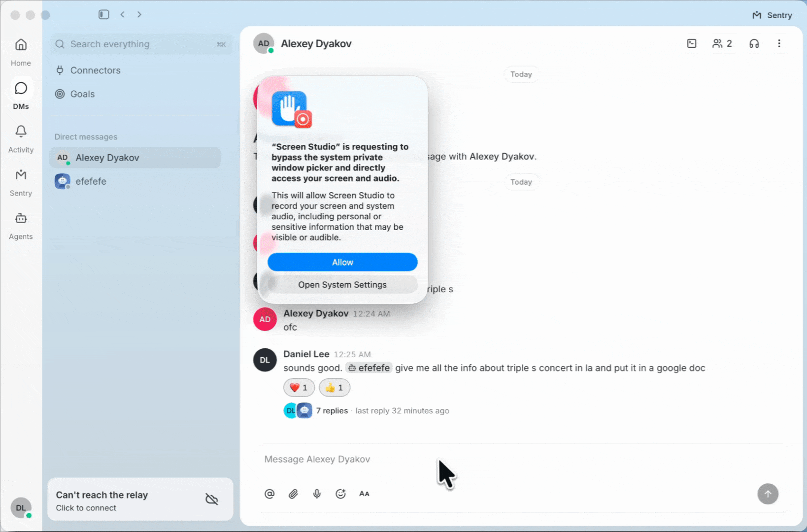807x532 pixels.
Task: Open the Activity bell icon
Action: [21, 132]
